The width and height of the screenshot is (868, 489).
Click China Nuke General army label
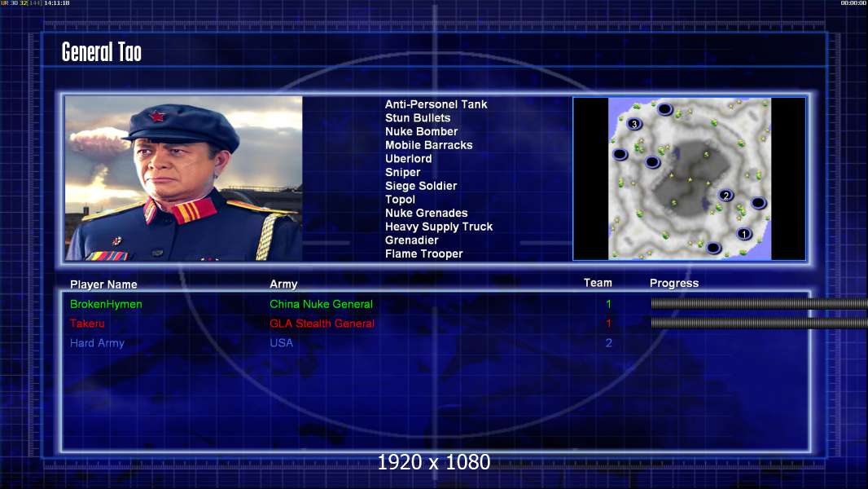click(321, 304)
